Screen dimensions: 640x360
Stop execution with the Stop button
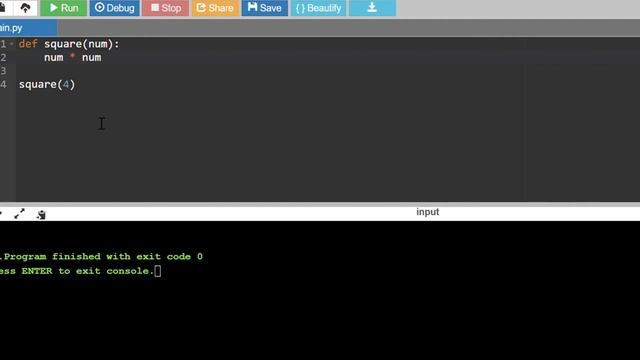pos(166,8)
